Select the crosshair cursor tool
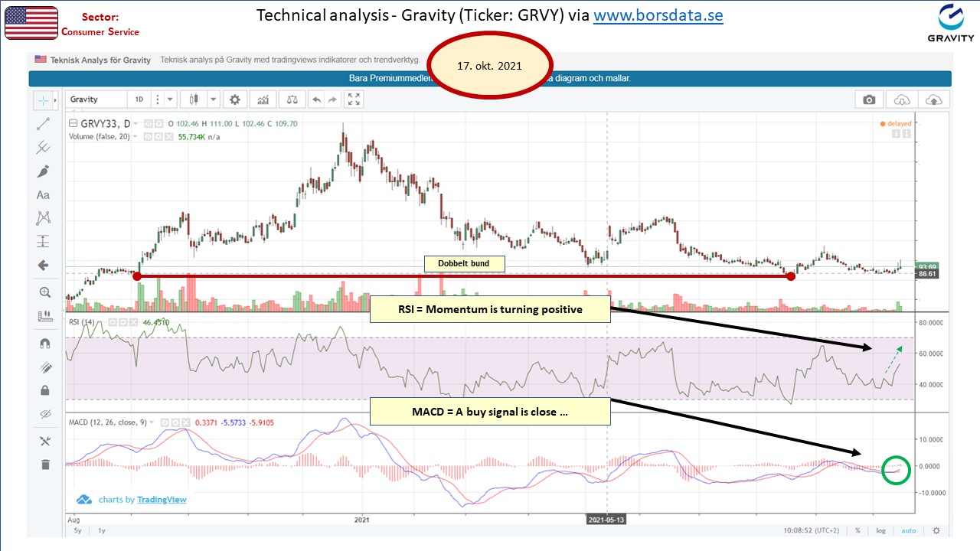This screenshot has width=980, height=551. pyautogui.click(x=43, y=99)
